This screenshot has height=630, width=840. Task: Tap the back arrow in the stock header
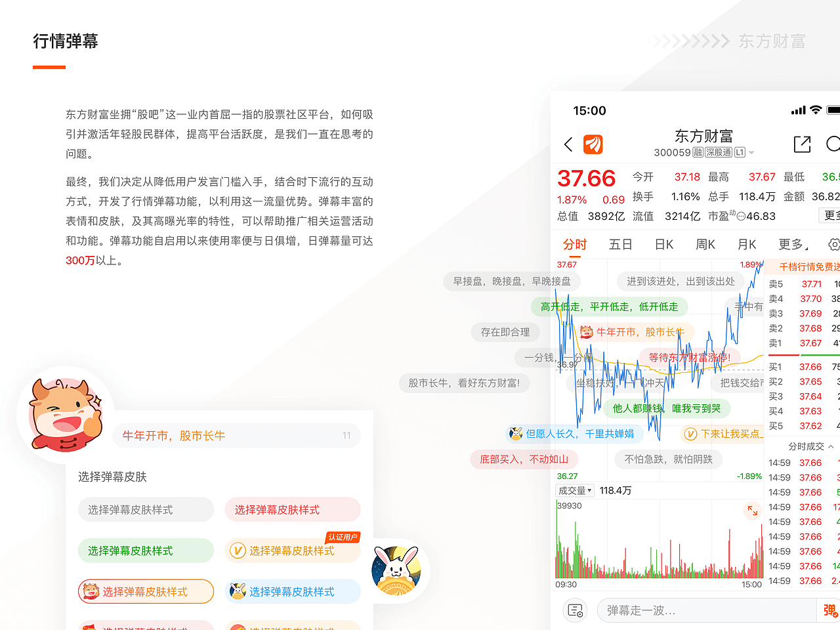(568, 144)
